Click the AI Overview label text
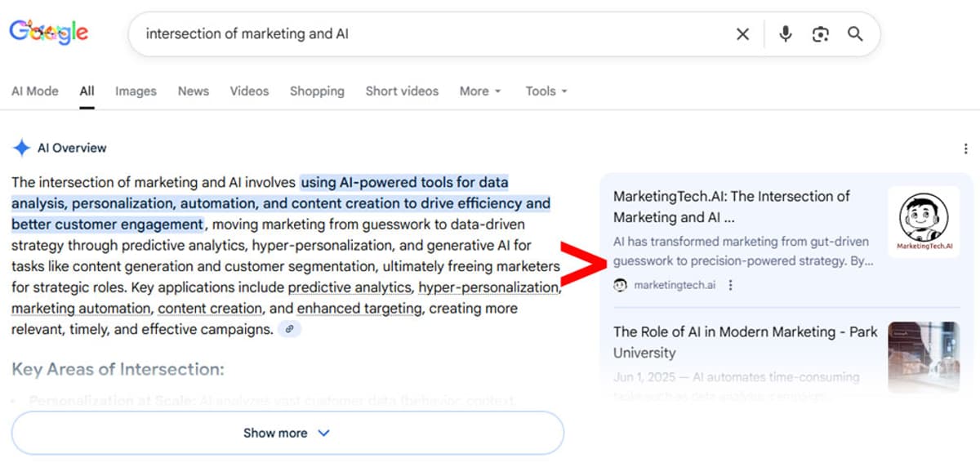The width and height of the screenshot is (980, 467). tap(72, 148)
